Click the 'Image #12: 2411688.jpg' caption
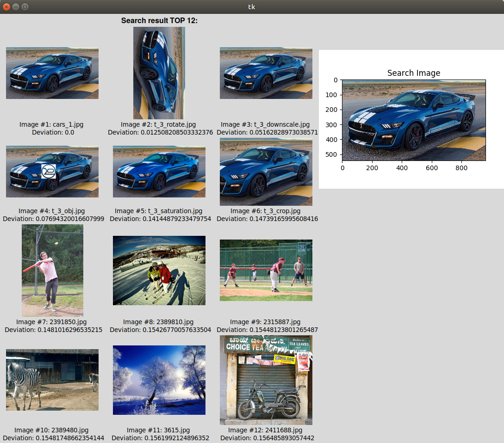The width and height of the screenshot is (504, 443). tap(266, 430)
